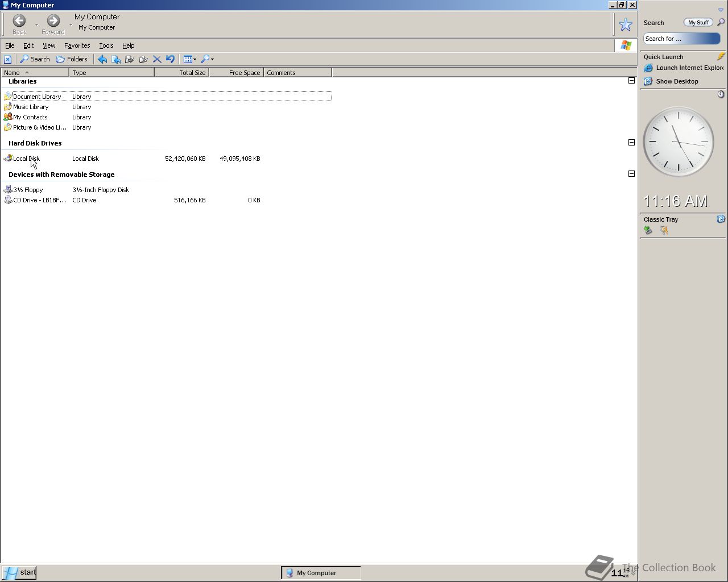
Task: Click the My Computer taskbar button
Action: [321, 573]
